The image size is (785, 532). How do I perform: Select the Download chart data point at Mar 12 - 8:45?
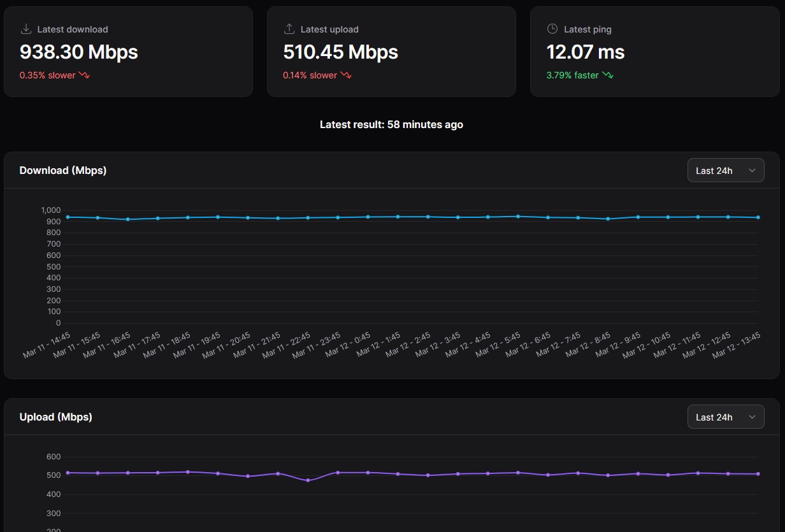[x=608, y=219]
